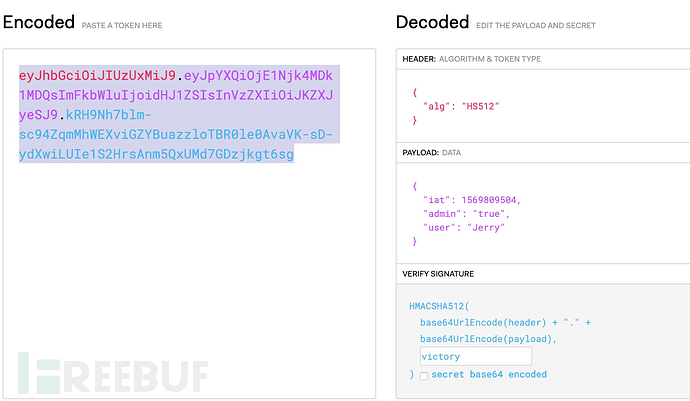Click the "Paste a token here" hint text
690x401 pixels.
click(x=121, y=24)
